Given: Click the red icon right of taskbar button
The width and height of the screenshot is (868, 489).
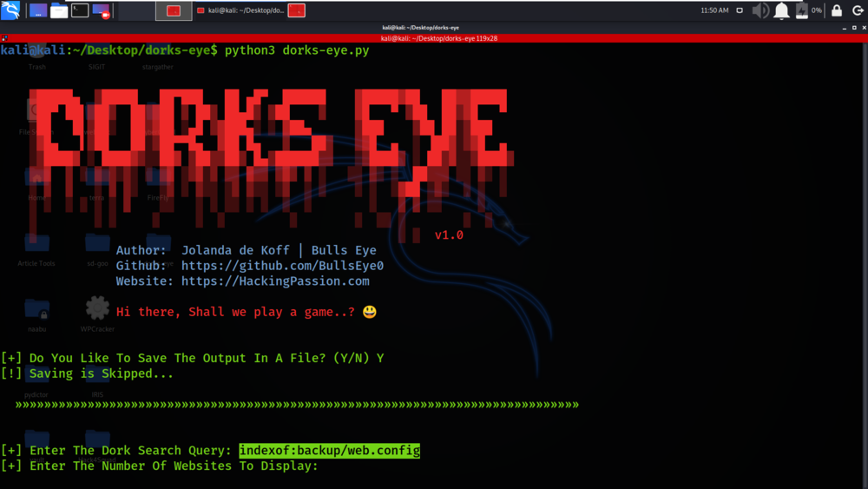Looking at the screenshot, I should [297, 10].
